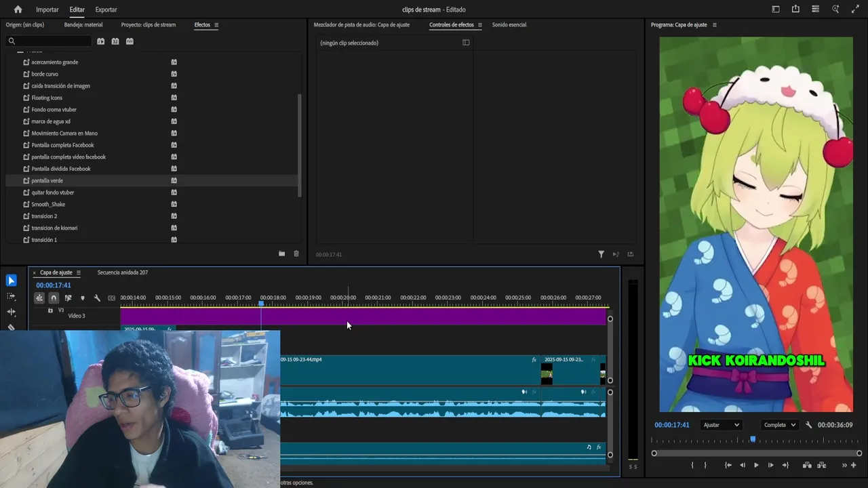Play the sequence in Program Monitor
Viewport: 868px width, 488px height.
pyautogui.click(x=756, y=465)
